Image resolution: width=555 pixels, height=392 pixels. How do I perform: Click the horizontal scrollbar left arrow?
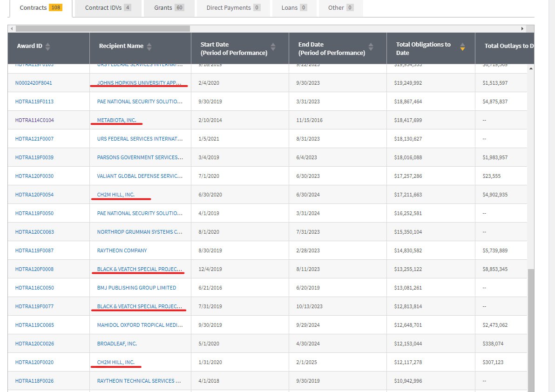(x=12, y=29)
